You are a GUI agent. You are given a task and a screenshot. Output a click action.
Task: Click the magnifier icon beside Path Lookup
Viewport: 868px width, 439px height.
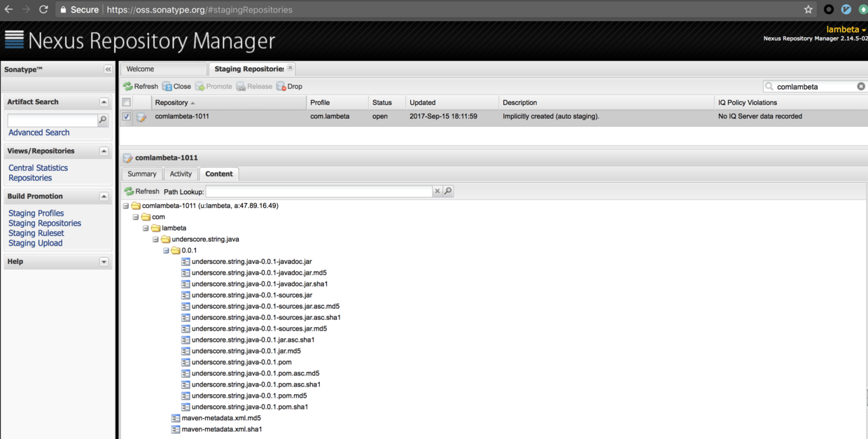point(448,191)
